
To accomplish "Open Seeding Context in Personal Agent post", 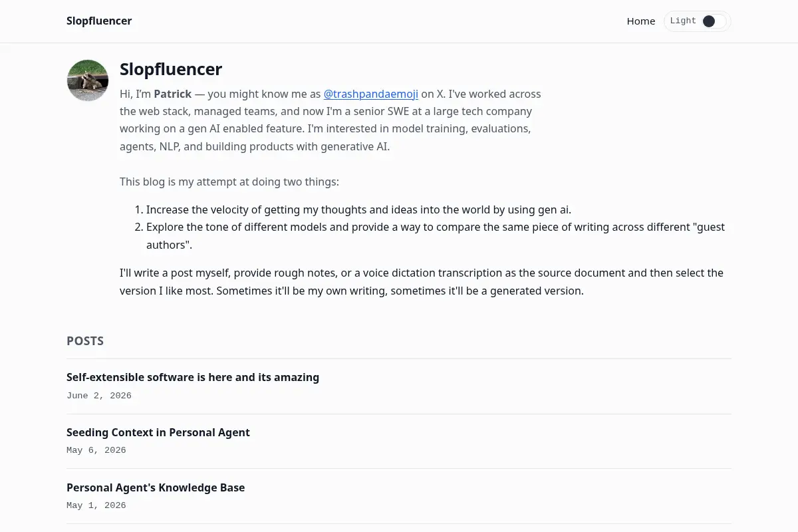I will pyautogui.click(x=158, y=432).
